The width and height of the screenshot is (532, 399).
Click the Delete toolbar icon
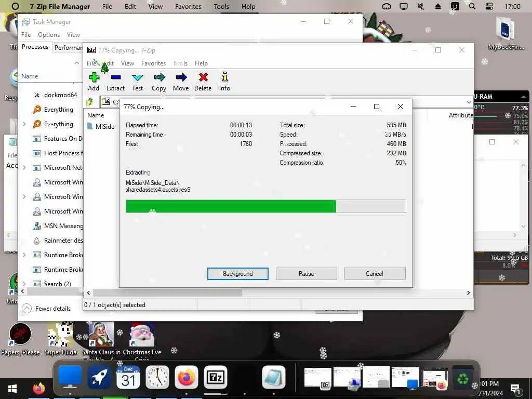tap(203, 82)
